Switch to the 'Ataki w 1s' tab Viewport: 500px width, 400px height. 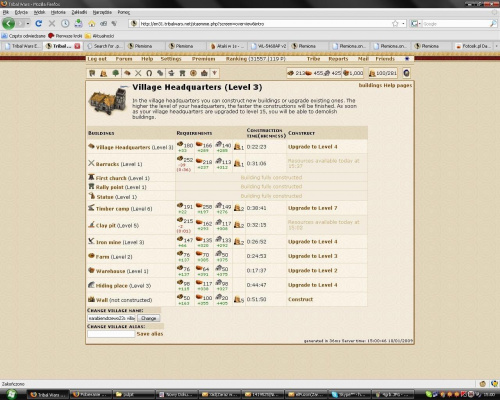pyautogui.click(x=228, y=46)
